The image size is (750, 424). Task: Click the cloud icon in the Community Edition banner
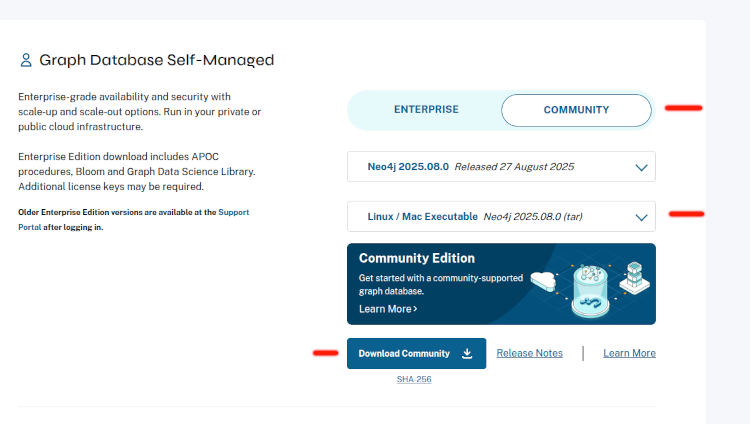(x=543, y=282)
